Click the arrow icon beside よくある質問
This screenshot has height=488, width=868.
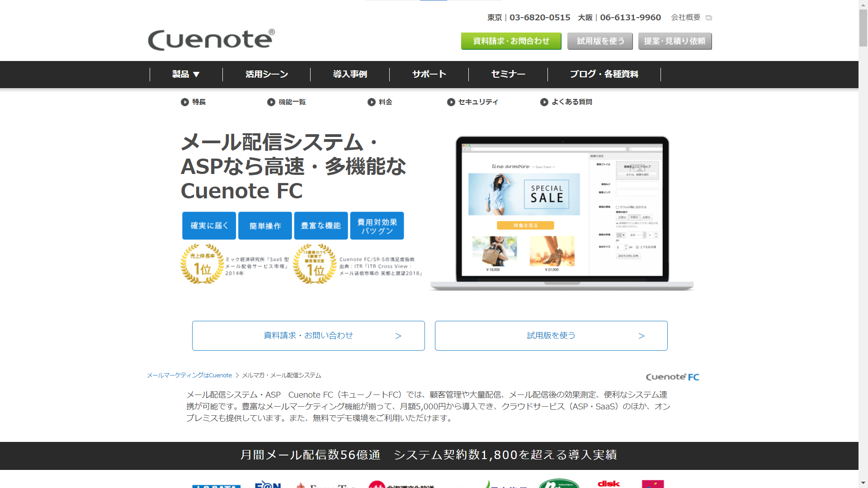[544, 102]
